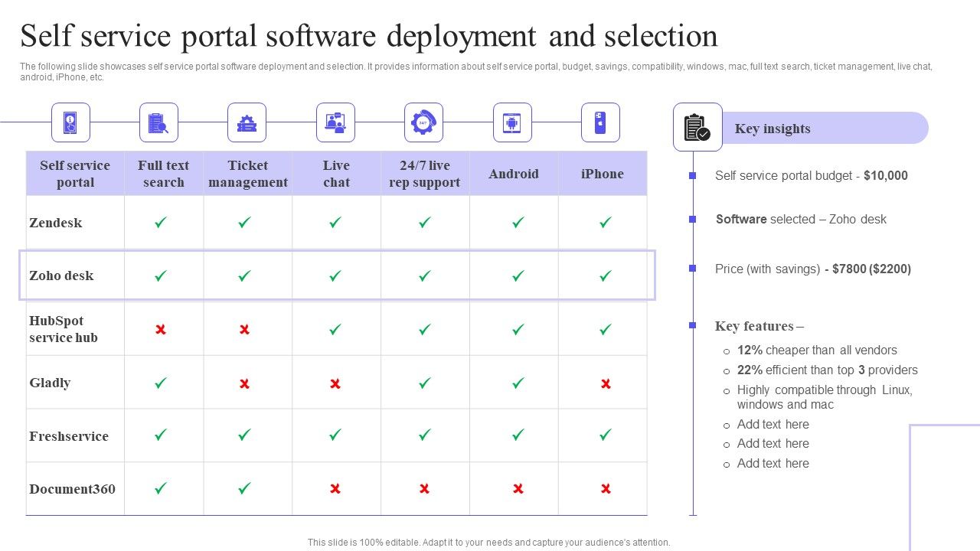Select the Self service portal column header

pyautogui.click(x=73, y=174)
